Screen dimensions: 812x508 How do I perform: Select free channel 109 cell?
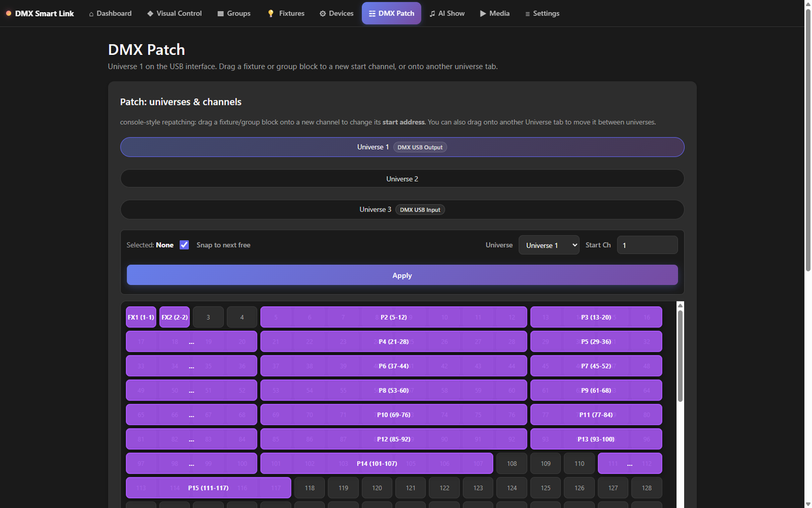(545, 463)
